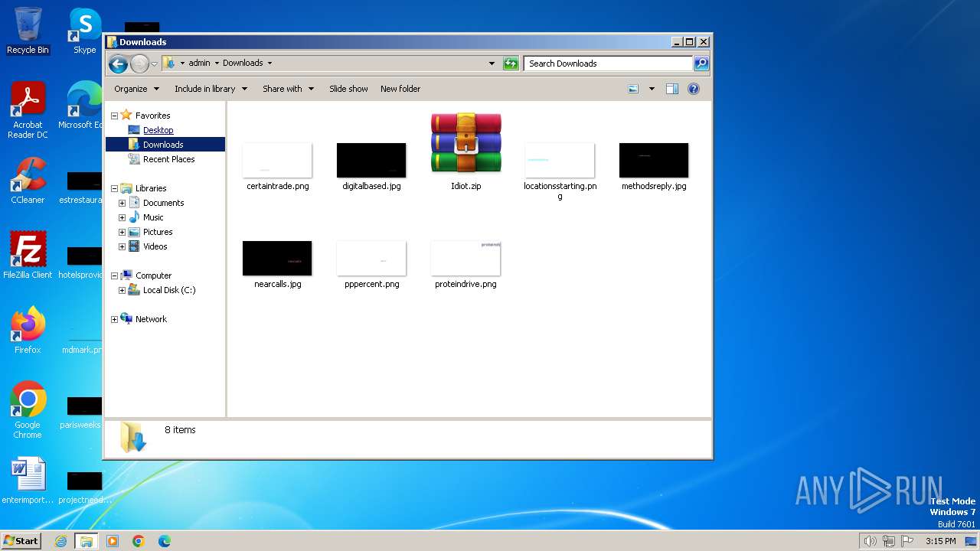Click the search magnifier icon
The width and height of the screenshot is (980, 551).
[x=701, y=64]
